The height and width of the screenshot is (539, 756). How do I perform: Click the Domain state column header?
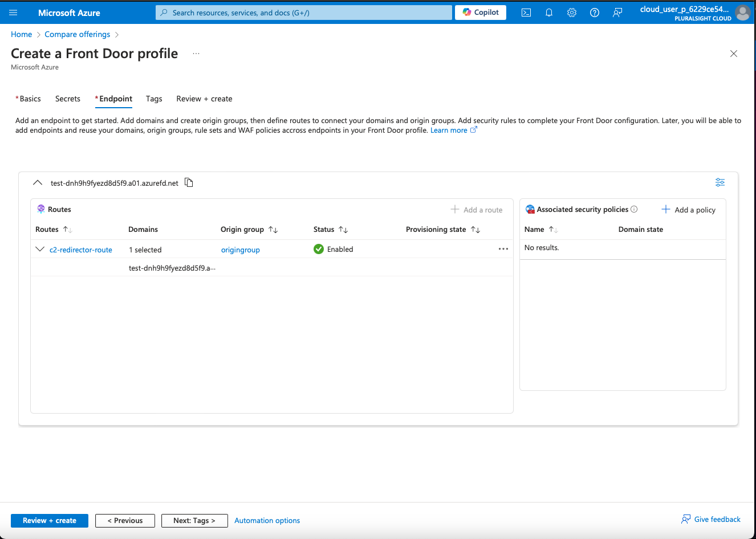point(641,230)
